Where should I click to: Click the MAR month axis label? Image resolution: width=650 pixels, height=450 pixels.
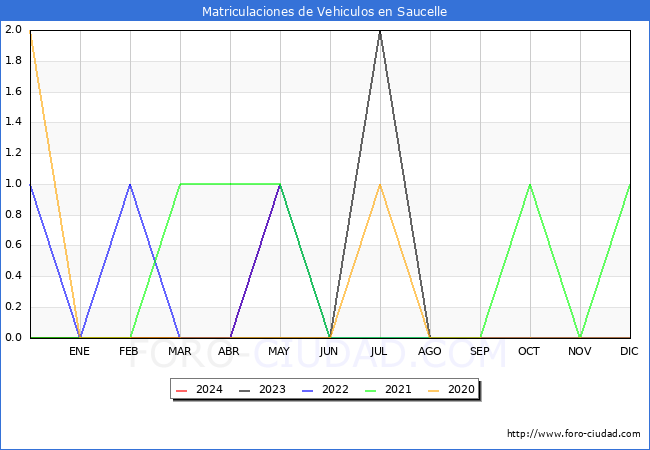(x=180, y=351)
